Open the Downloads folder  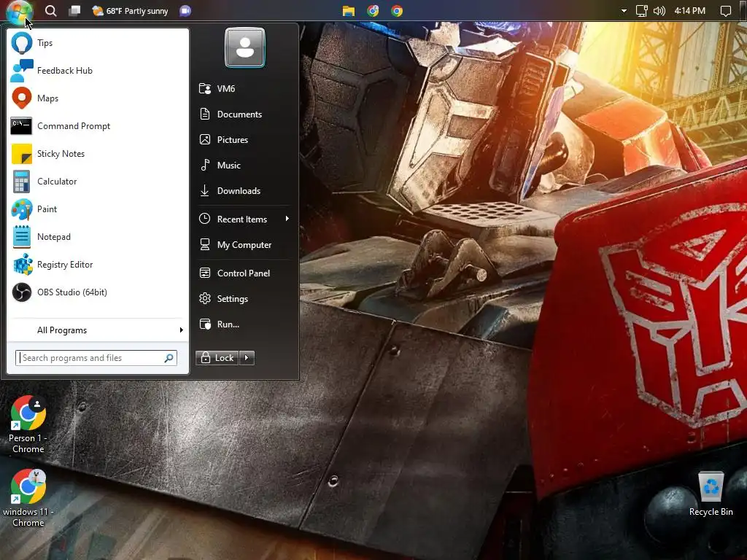[244, 191]
